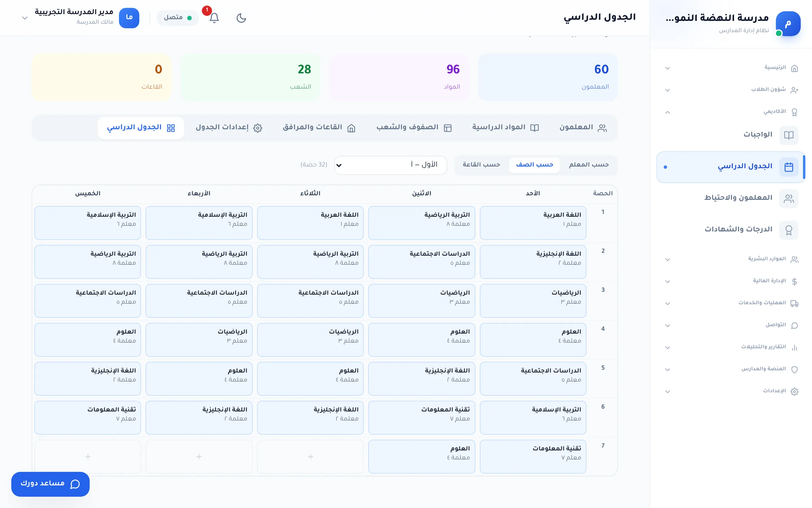The width and height of the screenshot is (812, 508).
Task: Select the الجدول الدراسي tab
Action: pos(141,128)
